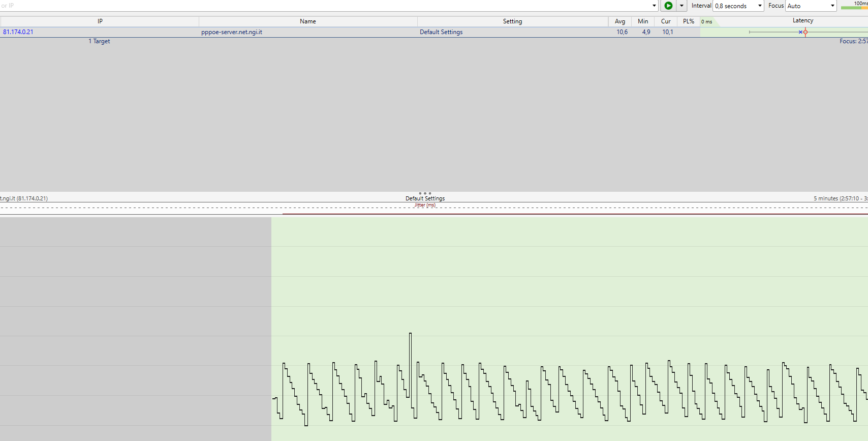Click the three-dot panel splitter grip

pos(425,193)
